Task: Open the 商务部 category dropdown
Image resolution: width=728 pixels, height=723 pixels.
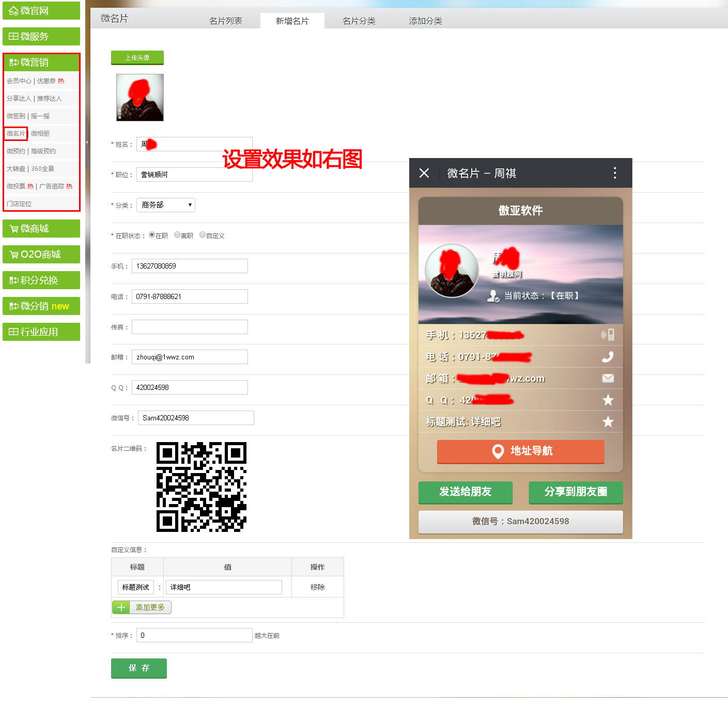Action: point(166,205)
